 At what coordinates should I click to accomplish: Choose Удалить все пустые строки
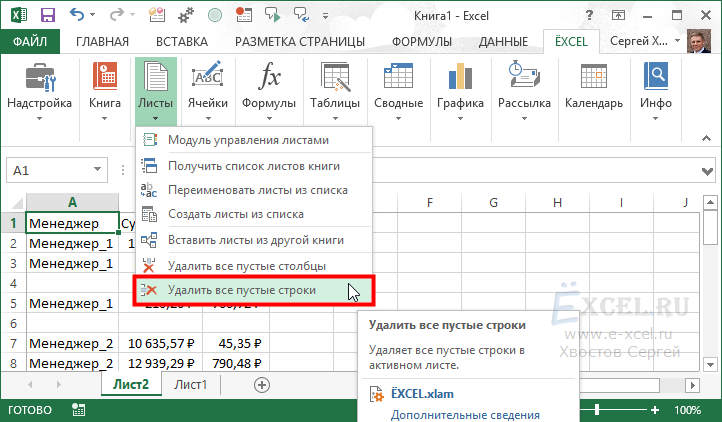click(x=254, y=290)
